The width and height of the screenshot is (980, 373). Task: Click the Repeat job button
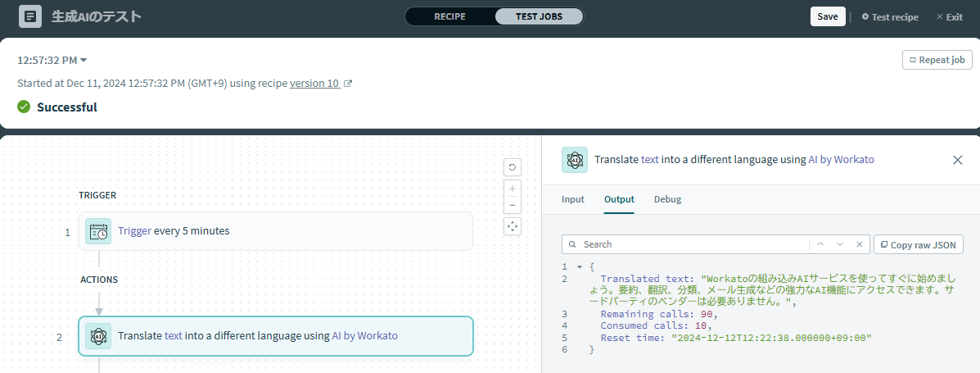[937, 60]
